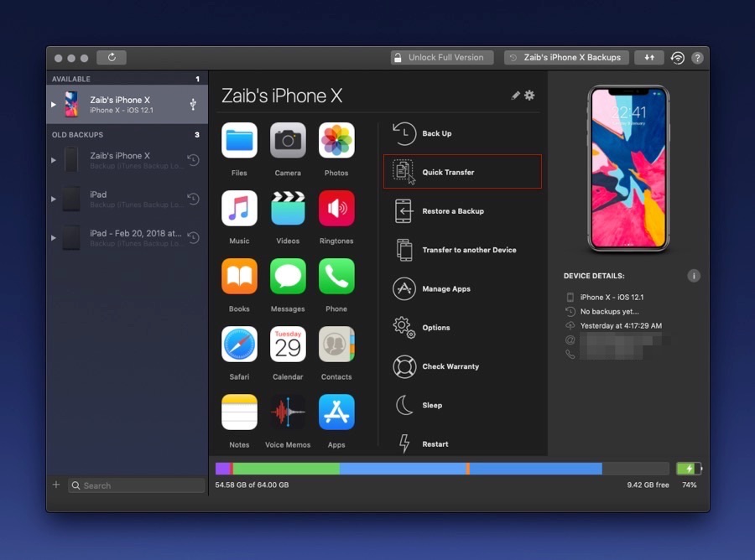Click USB connection icon on available device
Screen dimensions: 755x560
pos(193,104)
